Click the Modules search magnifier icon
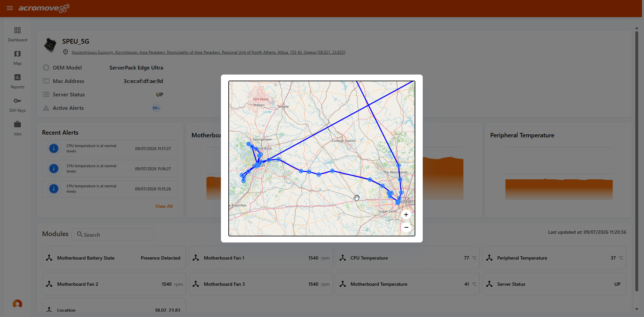 point(80,234)
